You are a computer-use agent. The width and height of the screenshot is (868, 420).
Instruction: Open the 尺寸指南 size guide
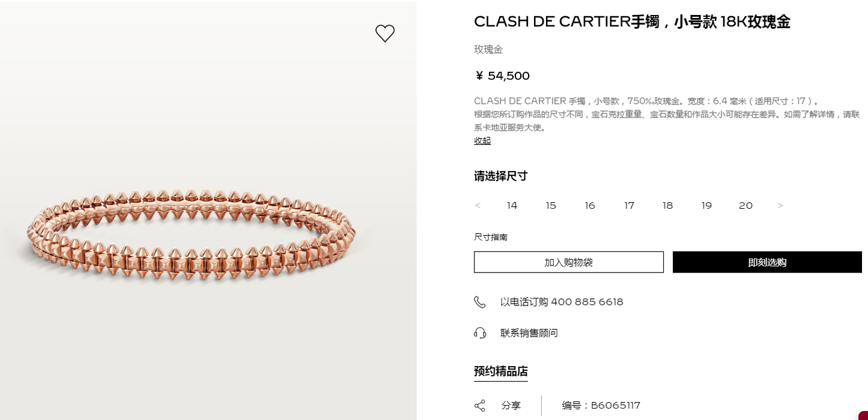tap(491, 237)
